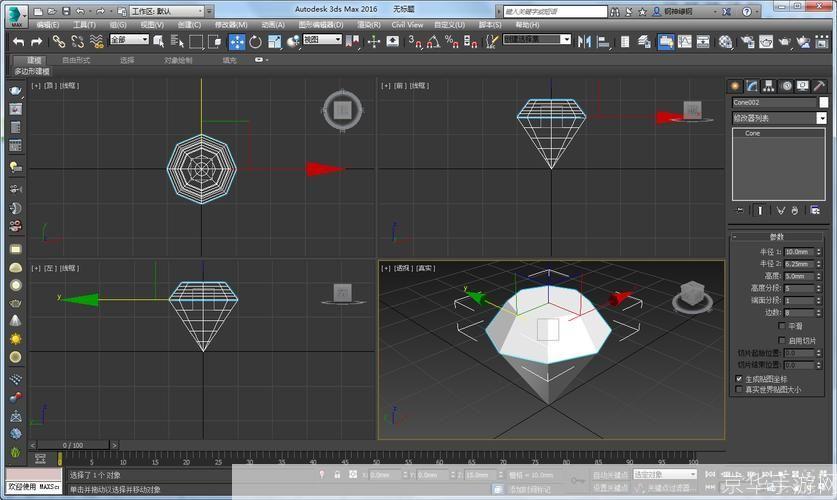Click the Cone002 object name field

click(774, 102)
